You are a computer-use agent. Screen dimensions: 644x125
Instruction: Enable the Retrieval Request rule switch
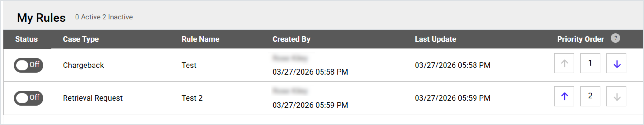28,98
